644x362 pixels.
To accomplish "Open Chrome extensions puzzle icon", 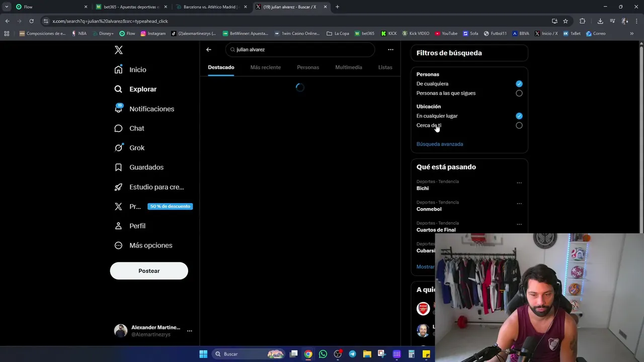I will pos(583,21).
